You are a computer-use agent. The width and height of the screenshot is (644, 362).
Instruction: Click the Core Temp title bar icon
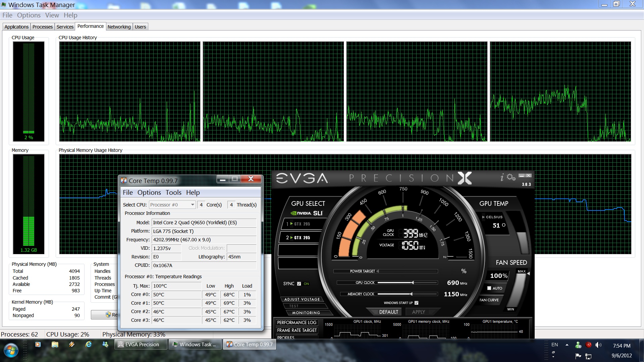[124, 181]
